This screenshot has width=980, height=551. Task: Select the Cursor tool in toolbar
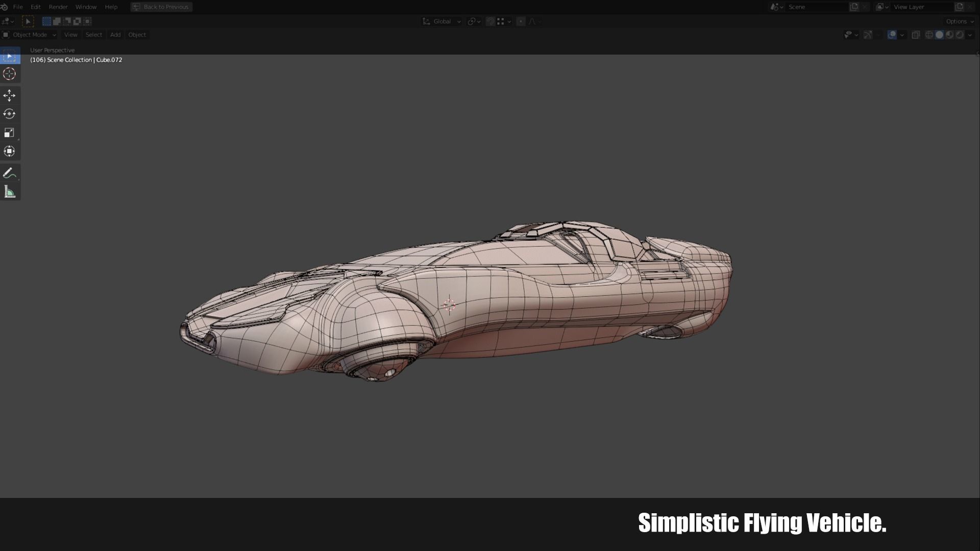coord(9,74)
